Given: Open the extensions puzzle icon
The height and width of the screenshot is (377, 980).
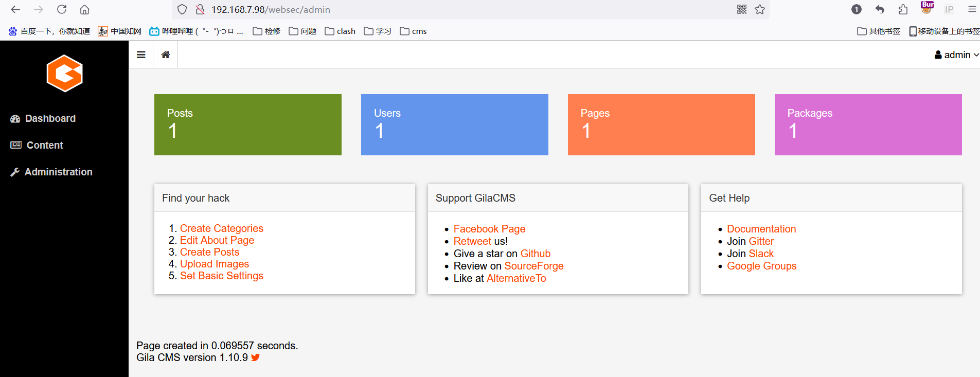Looking at the screenshot, I should click(x=903, y=9).
